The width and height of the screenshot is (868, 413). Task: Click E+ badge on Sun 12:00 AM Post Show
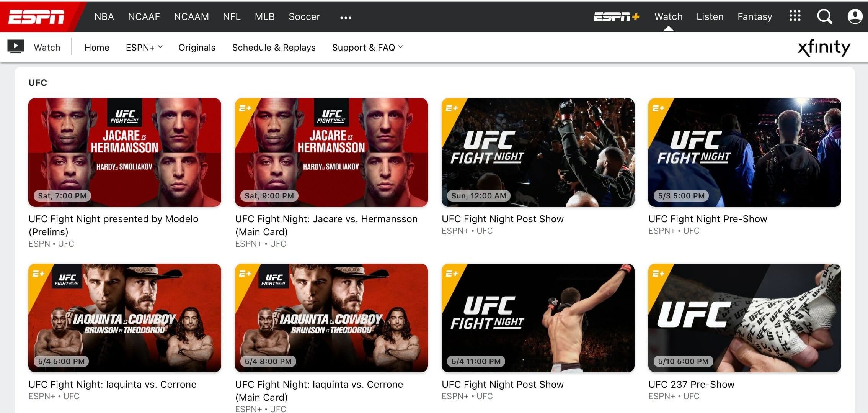pyautogui.click(x=452, y=108)
